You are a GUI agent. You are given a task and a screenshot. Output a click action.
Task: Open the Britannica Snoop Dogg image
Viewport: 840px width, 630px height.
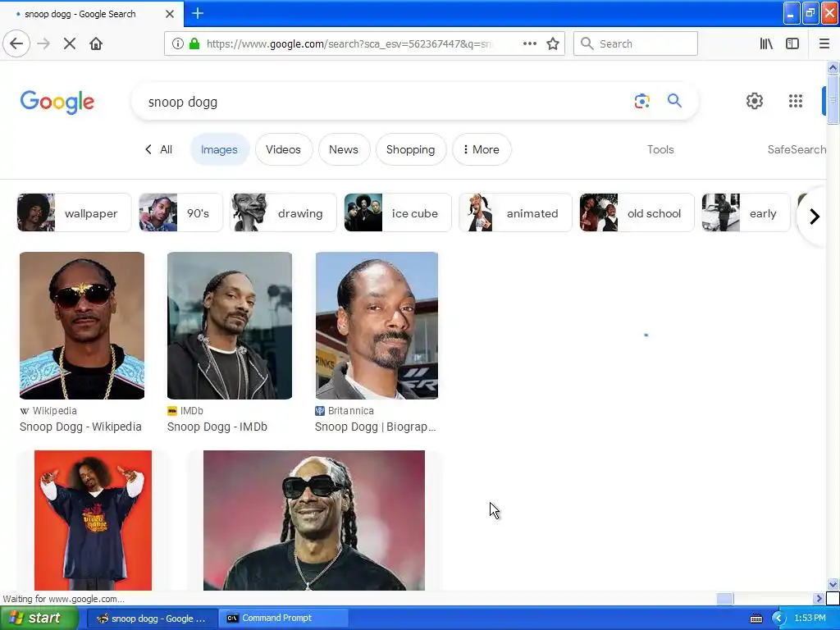point(377,325)
